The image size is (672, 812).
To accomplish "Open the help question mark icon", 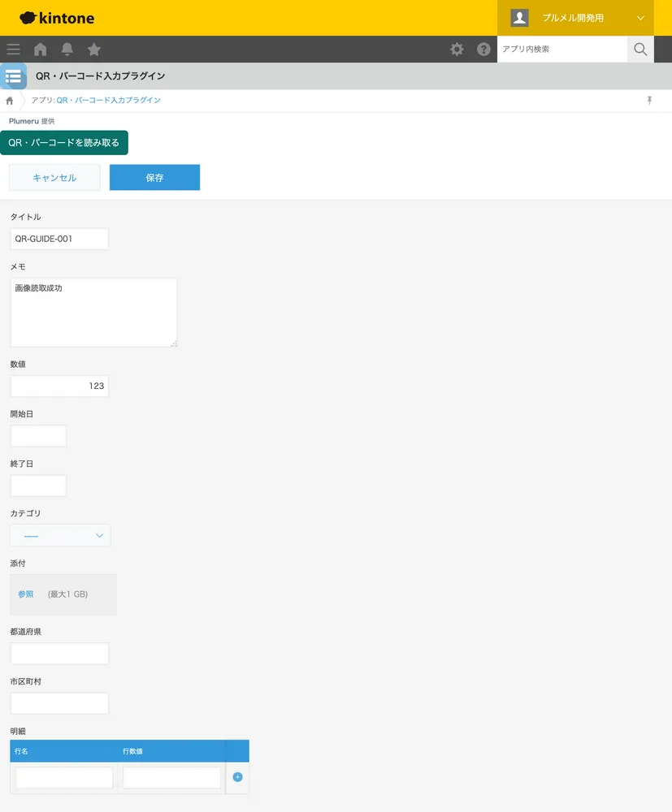I will [483, 50].
